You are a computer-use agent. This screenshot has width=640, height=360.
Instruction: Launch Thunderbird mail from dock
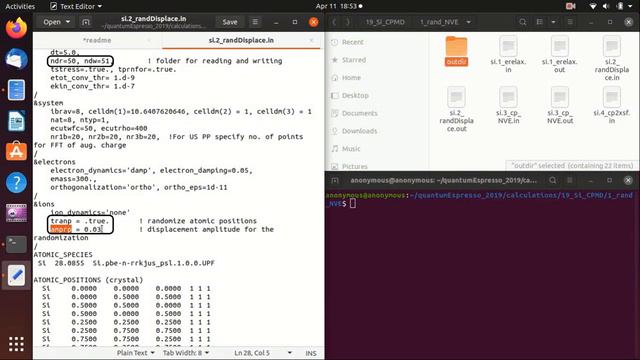click(16, 60)
